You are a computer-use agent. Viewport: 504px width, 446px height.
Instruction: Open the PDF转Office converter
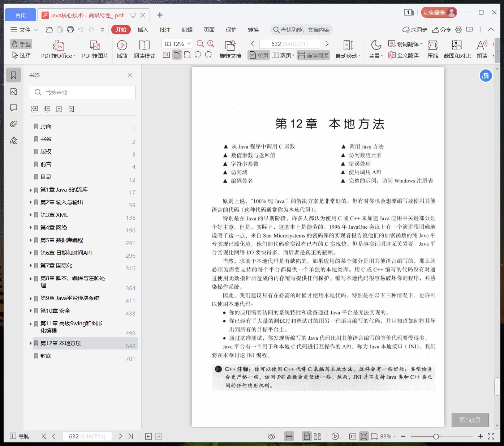coord(58,50)
